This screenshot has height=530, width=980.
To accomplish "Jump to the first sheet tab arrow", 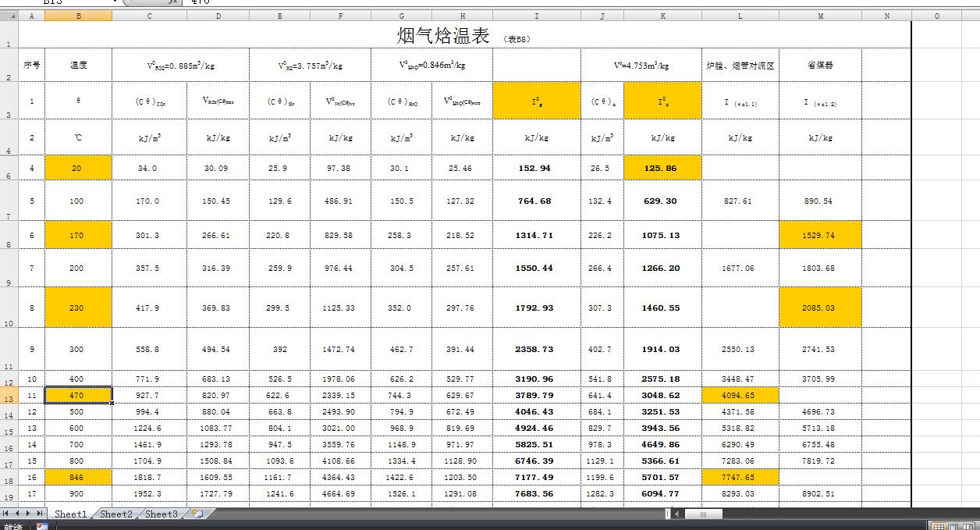I will [7, 514].
